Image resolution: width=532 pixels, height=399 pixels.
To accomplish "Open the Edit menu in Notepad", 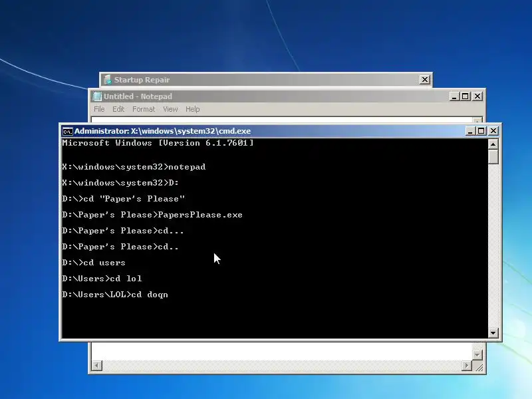I will [x=118, y=109].
